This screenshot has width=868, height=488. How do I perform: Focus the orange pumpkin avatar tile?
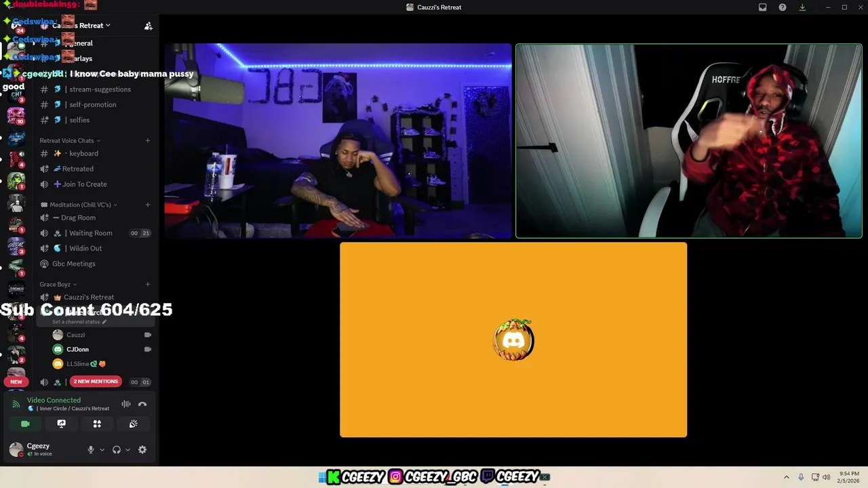click(513, 340)
